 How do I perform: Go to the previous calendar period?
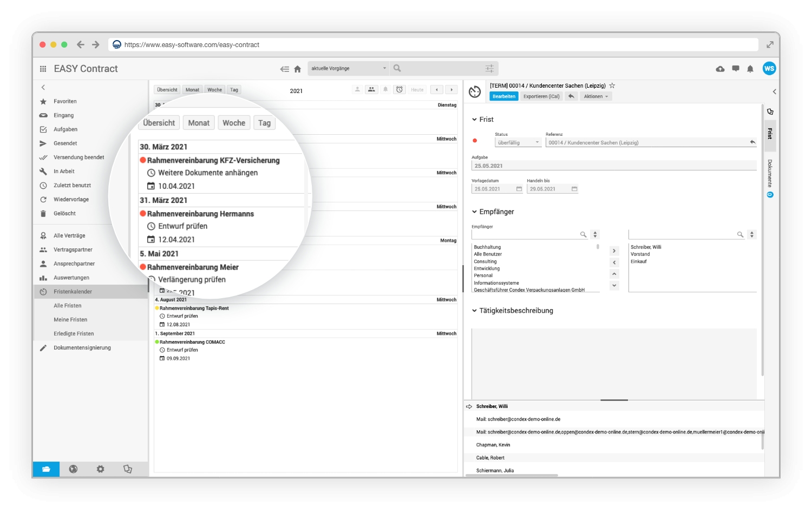pyautogui.click(x=437, y=90)
